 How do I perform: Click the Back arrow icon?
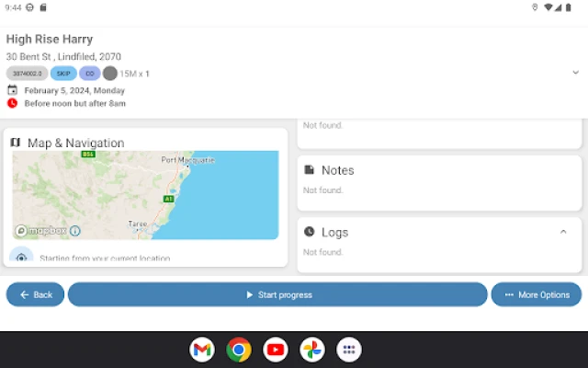(x=25, y=294)
